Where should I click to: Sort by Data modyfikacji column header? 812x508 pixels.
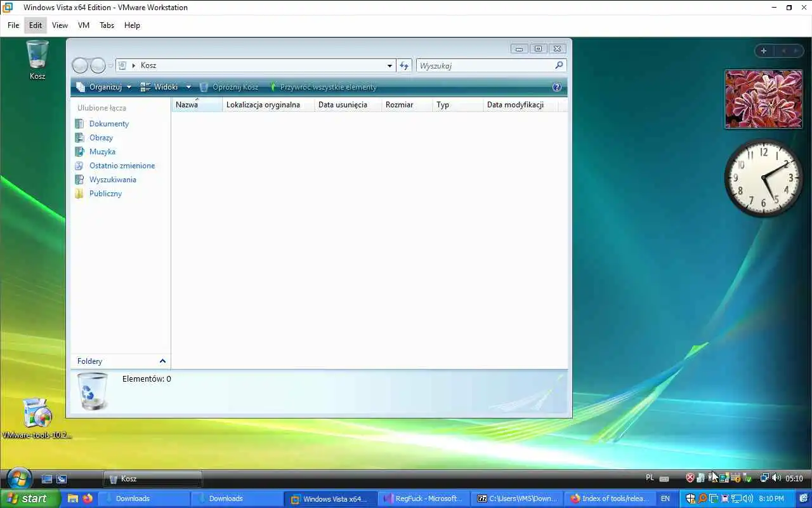521,105
